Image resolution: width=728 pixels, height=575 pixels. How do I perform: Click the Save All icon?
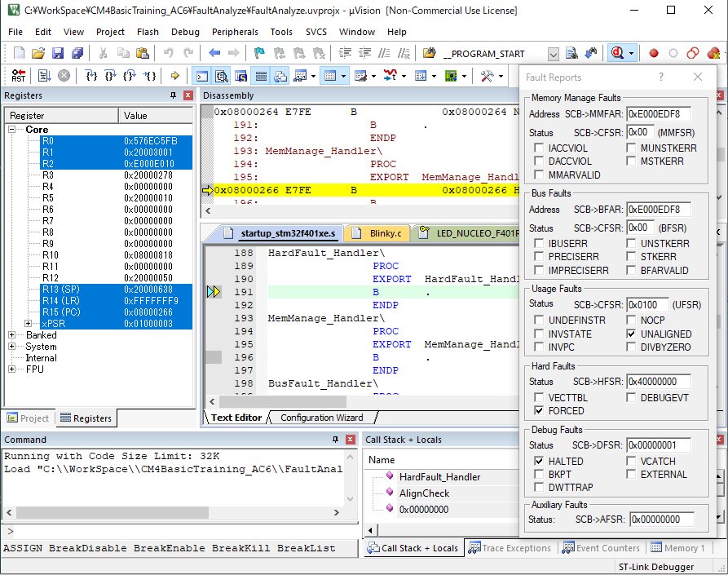pos(77,53)
